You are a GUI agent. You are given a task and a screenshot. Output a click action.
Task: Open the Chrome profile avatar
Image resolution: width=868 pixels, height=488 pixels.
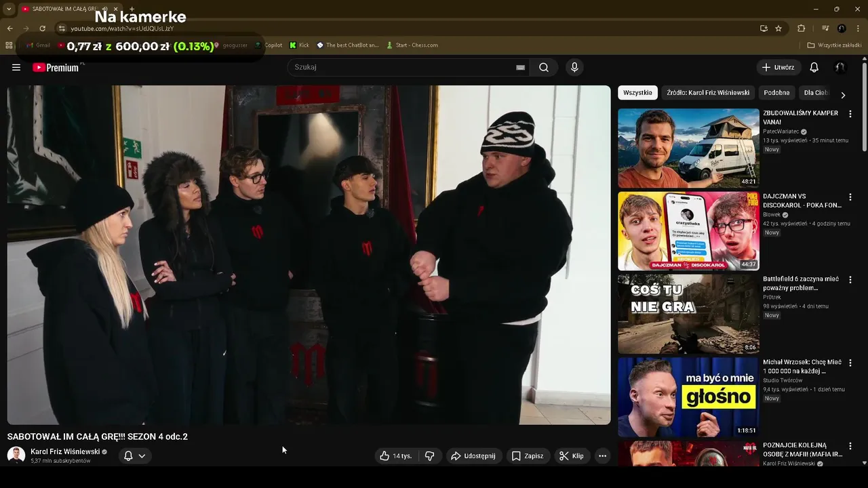coord(842,28)
